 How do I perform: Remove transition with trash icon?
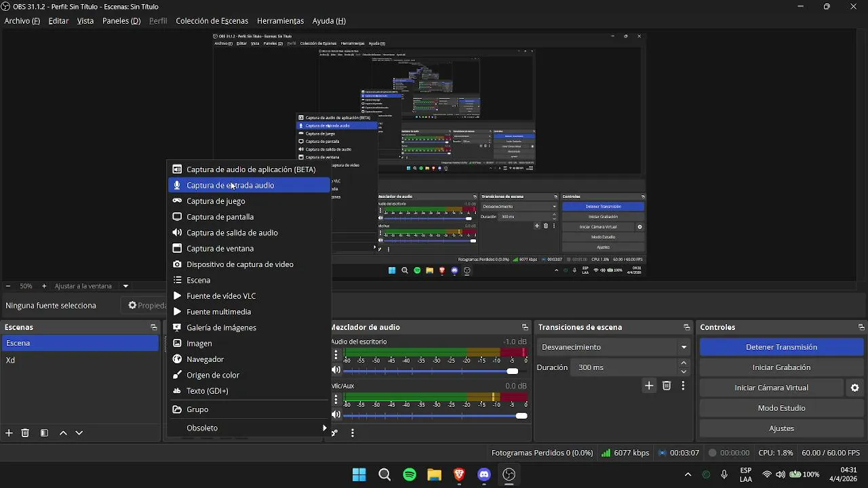(x=667, y=386)
